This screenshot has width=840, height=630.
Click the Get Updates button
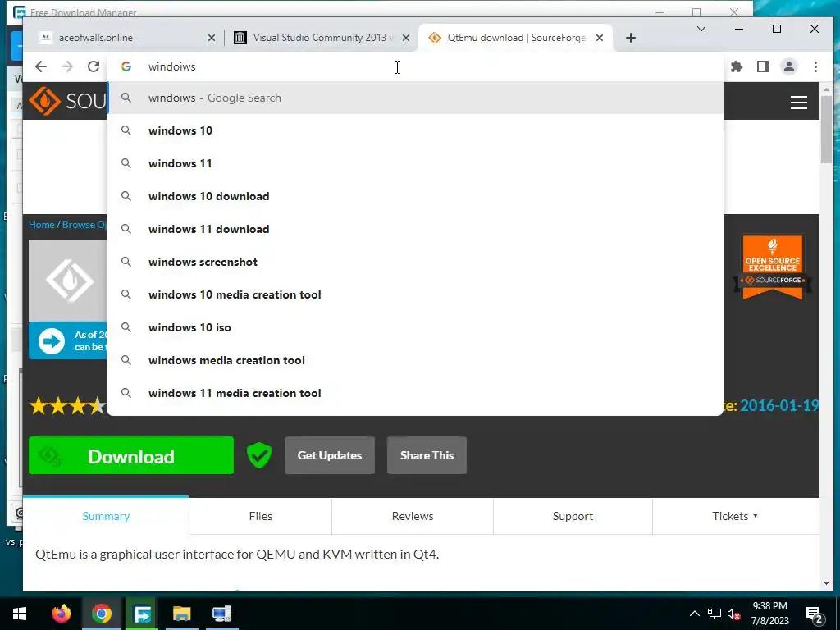(330, 455)
